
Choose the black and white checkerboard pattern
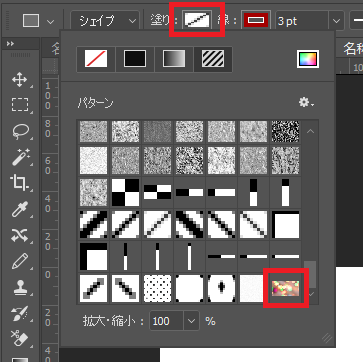coord(125,192)
